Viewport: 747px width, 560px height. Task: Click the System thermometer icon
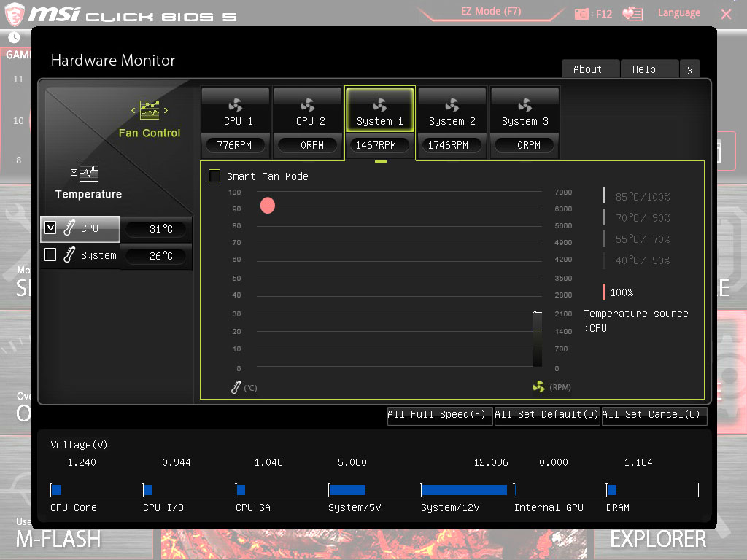[69, 254]
